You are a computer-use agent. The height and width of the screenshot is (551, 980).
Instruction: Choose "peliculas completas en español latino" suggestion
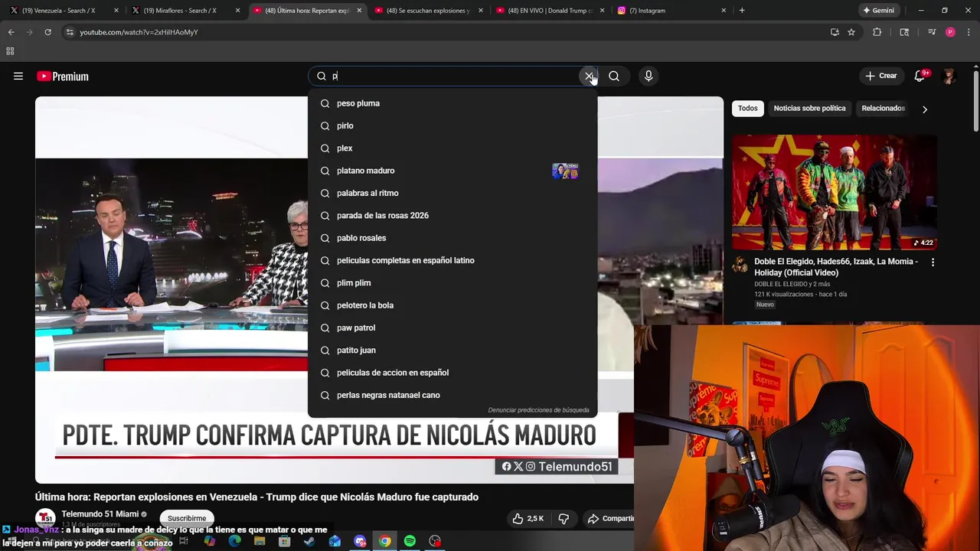coord(452,260)
